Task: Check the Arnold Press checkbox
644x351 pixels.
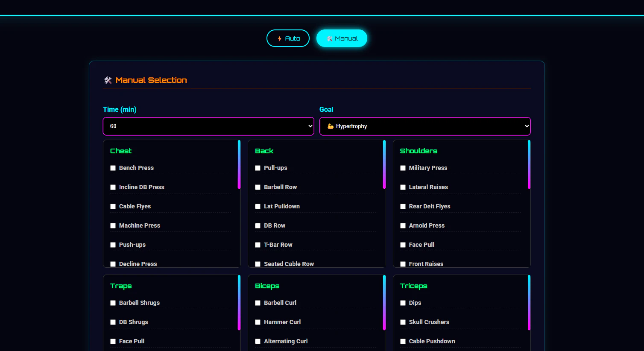Action: coord(403,226)
